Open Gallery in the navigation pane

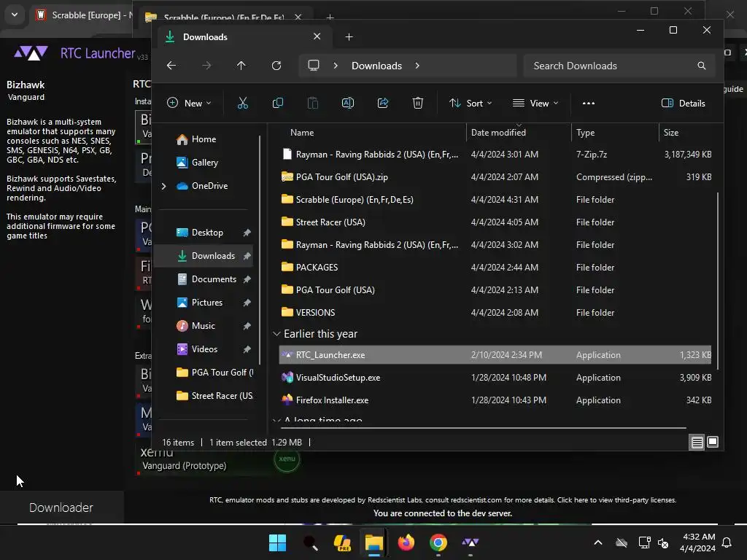[x=205, y=163]
